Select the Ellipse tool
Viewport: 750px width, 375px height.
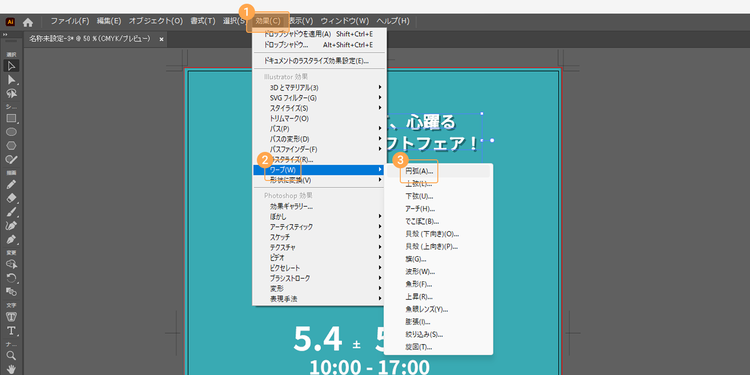(x=11, y=132)
